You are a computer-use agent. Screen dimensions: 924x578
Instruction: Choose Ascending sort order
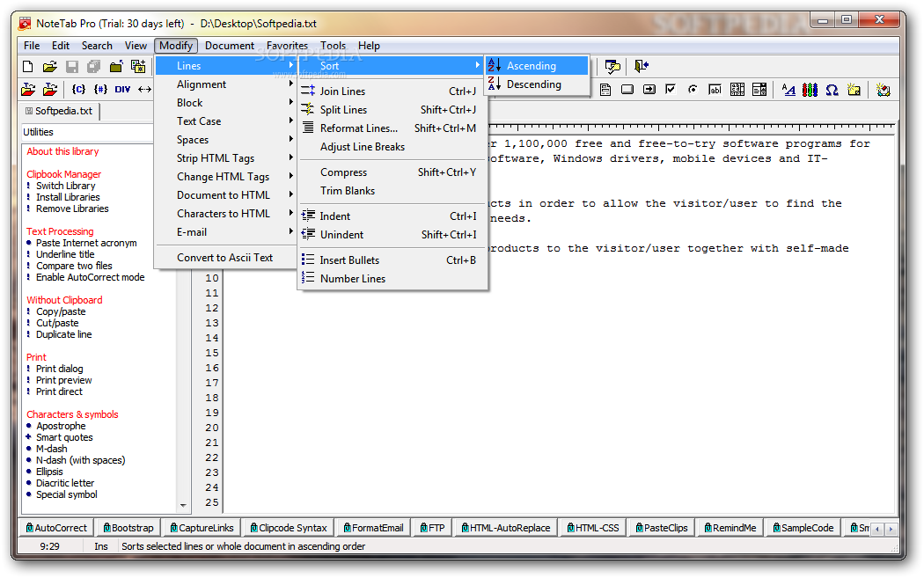[537, 65]
